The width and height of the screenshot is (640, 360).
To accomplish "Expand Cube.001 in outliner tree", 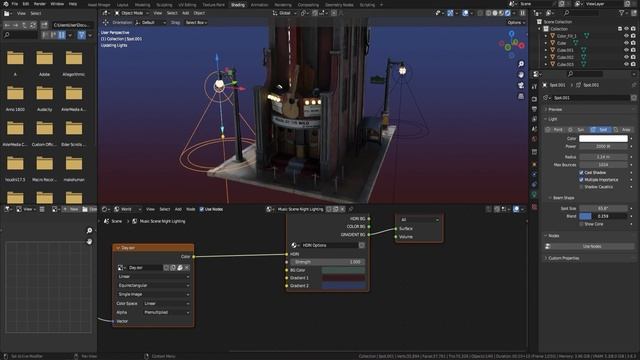I will (x=546, y=50).
